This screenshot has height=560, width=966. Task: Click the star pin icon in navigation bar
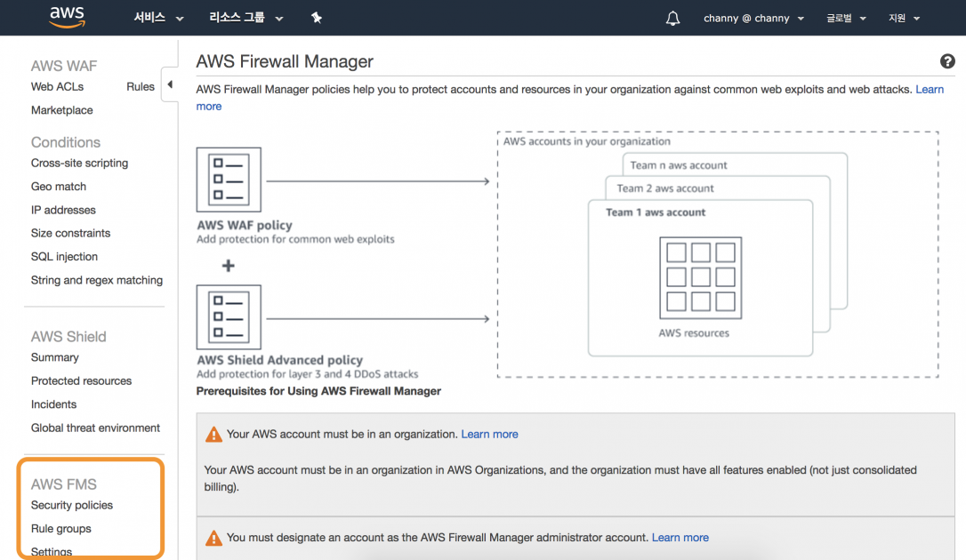tap(317, 17)
